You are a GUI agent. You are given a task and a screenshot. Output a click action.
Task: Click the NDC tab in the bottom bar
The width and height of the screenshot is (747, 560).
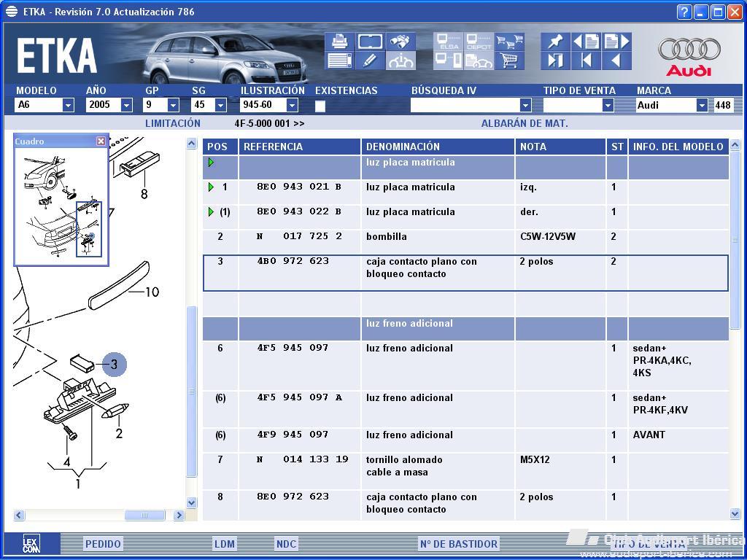pos(286,544)
